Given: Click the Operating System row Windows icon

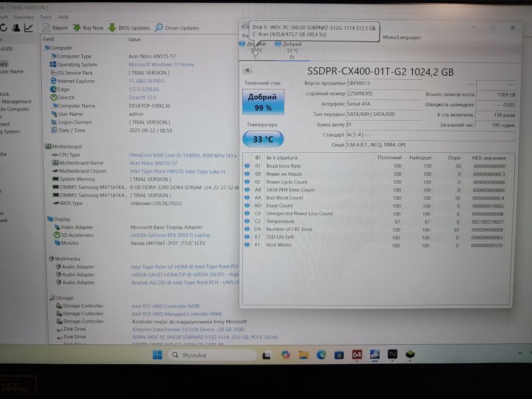Looking at the screenshot, I should tap(53, 64).
